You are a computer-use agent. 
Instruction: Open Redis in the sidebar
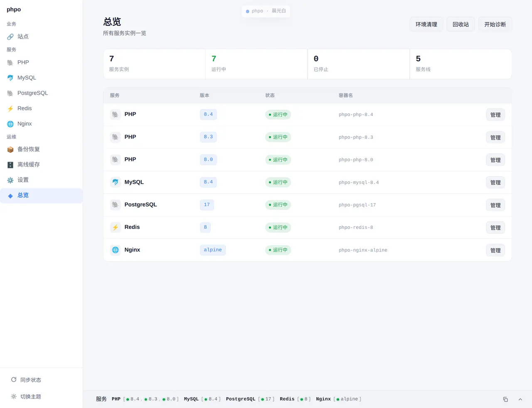(x=42, y=108)
